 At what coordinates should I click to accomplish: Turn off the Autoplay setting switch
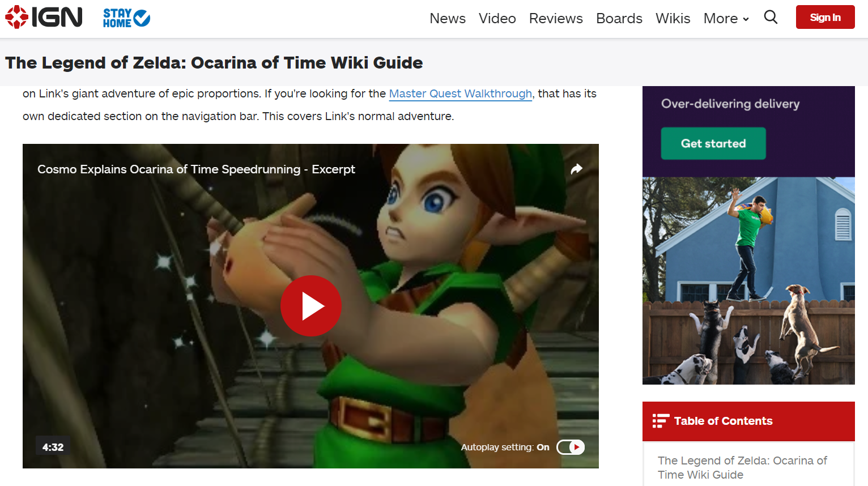pos(571,447)
